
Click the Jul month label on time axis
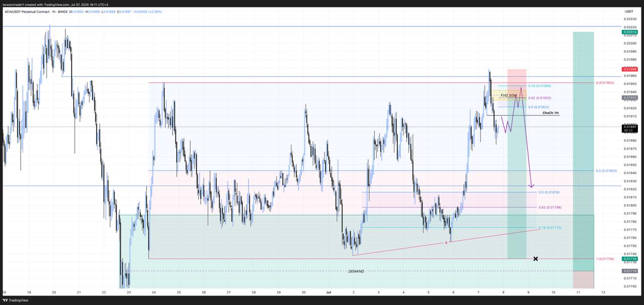click(x=329, y=292)
